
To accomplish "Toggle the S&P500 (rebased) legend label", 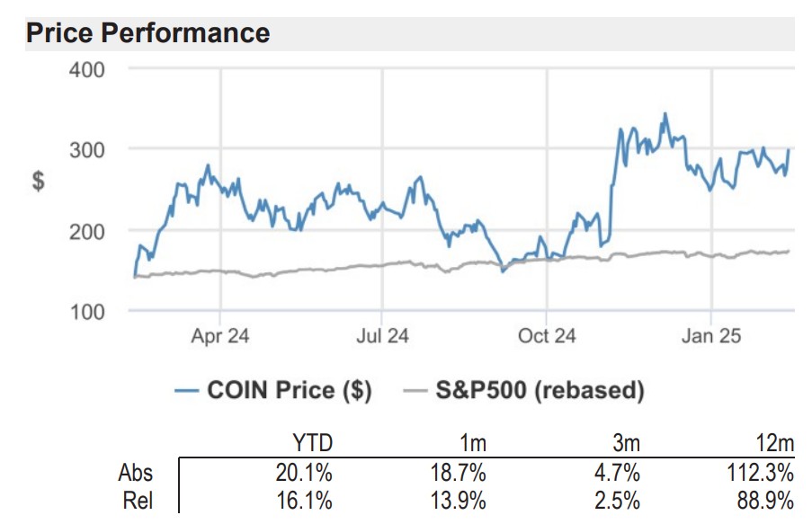I will [x=540, y=390].
